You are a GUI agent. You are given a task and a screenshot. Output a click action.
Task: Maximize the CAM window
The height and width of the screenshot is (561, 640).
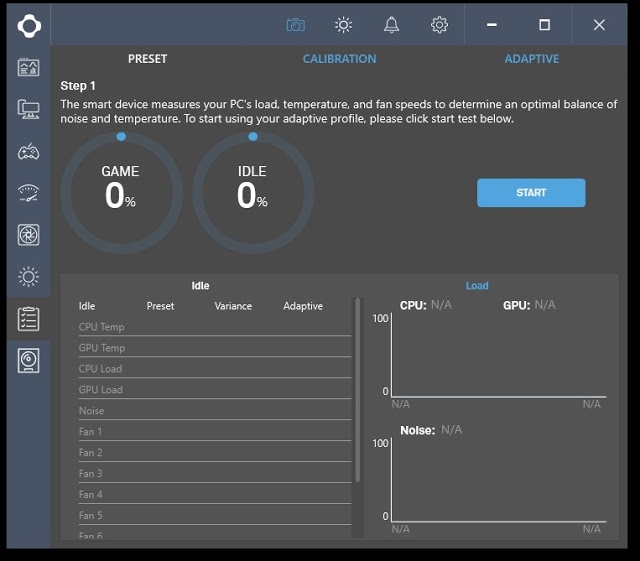point(544,25)
